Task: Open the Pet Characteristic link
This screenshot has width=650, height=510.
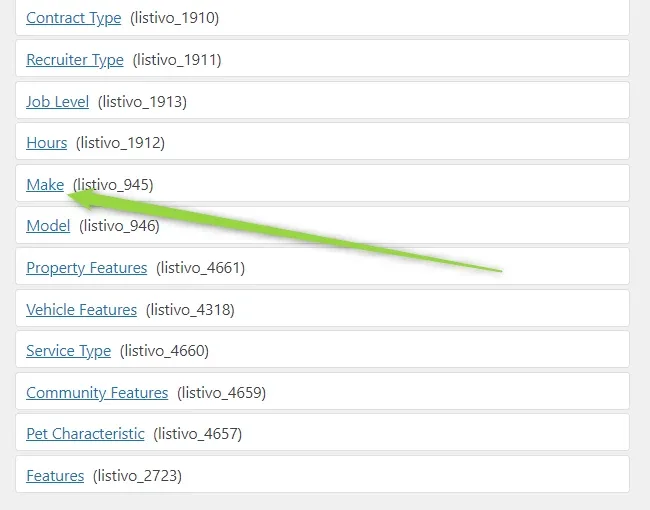Action: click(x=85, y=434)
